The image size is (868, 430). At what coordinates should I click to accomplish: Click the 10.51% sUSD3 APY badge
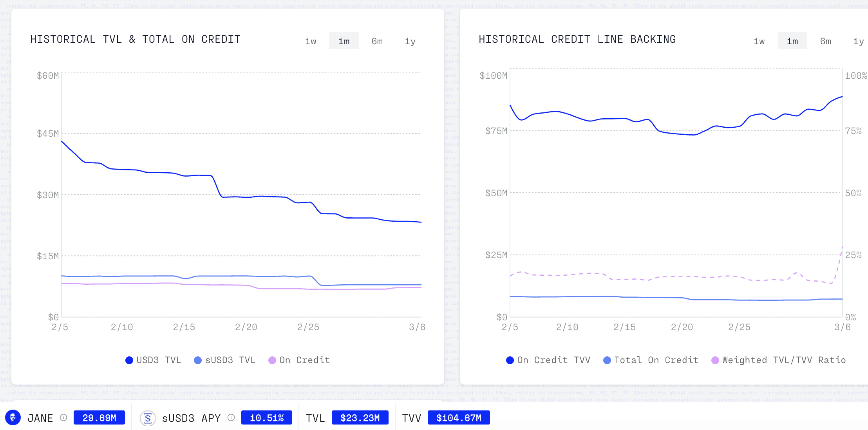pyautogui.click(x=266, y=418)
